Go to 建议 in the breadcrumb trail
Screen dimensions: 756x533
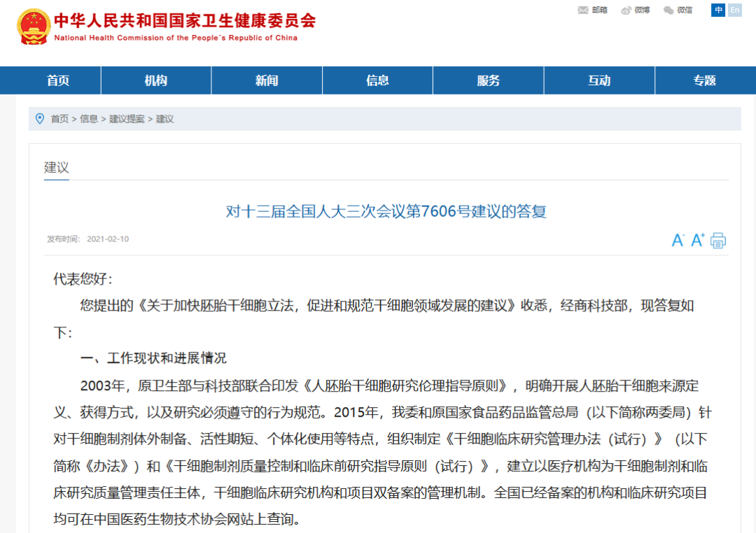[x=164, y=119]
